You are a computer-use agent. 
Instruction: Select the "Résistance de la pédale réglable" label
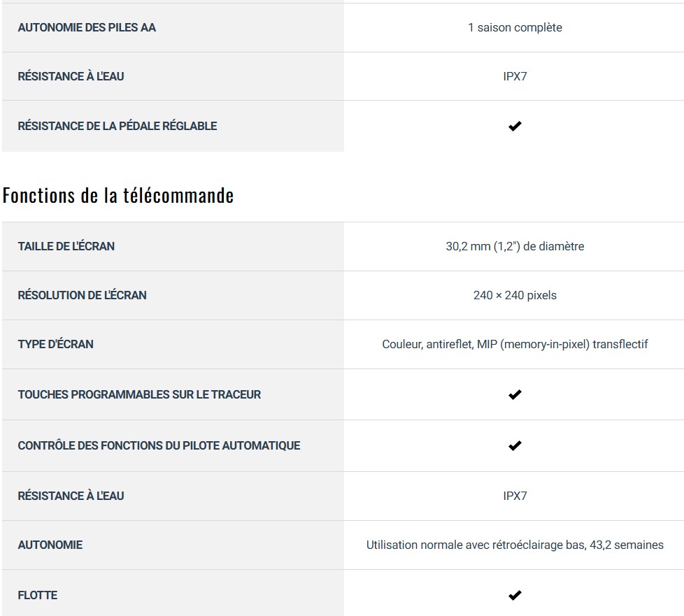(117, 126)
